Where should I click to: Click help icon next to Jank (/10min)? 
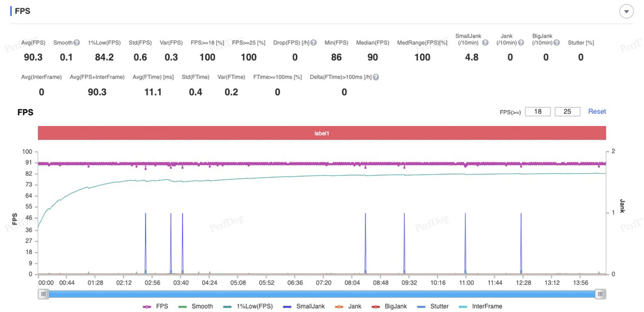521,43
